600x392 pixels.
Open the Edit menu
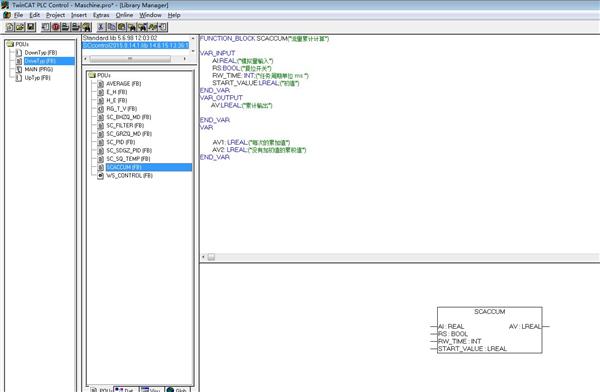click(x=35, y=15)
